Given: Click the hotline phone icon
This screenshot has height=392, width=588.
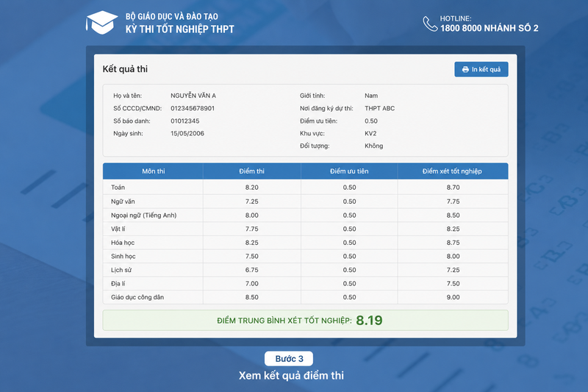Looking at the screenshot, I should point(430,24).
